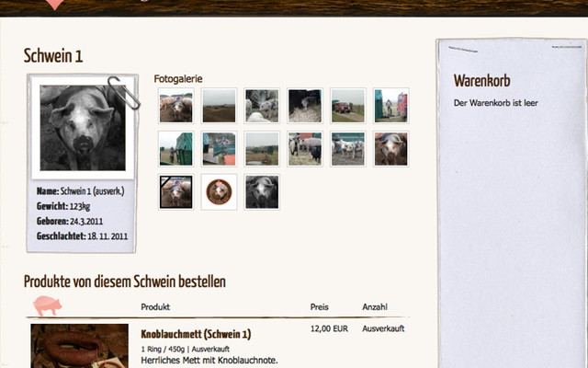Open second-row photo with green container and person

click(175, 149)
